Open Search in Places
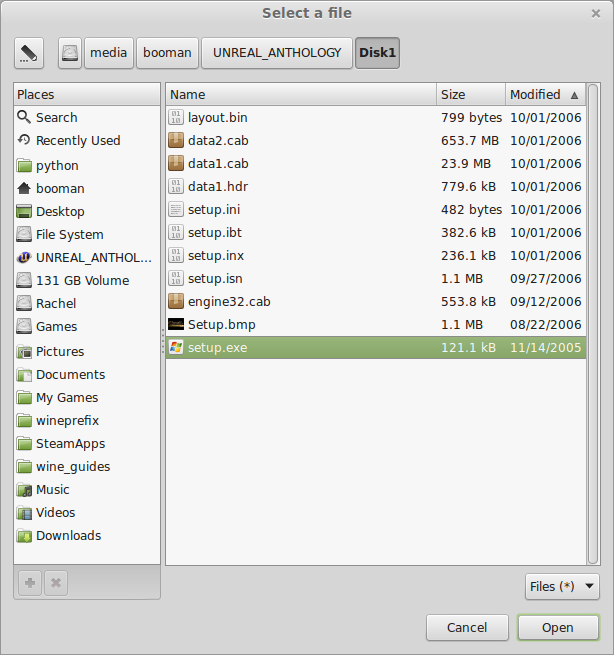This screenshot has height=655, width=614. point(87,117)
